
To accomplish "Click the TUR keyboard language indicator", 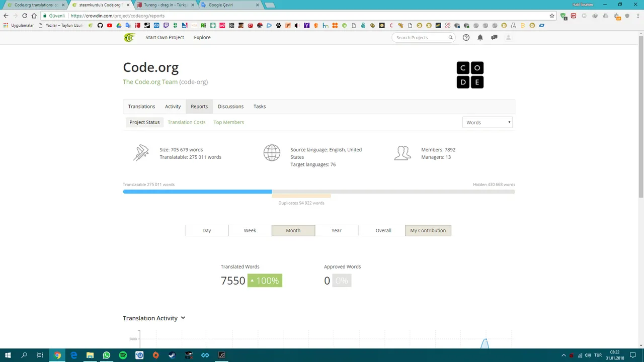I will (x=598, y=355).
